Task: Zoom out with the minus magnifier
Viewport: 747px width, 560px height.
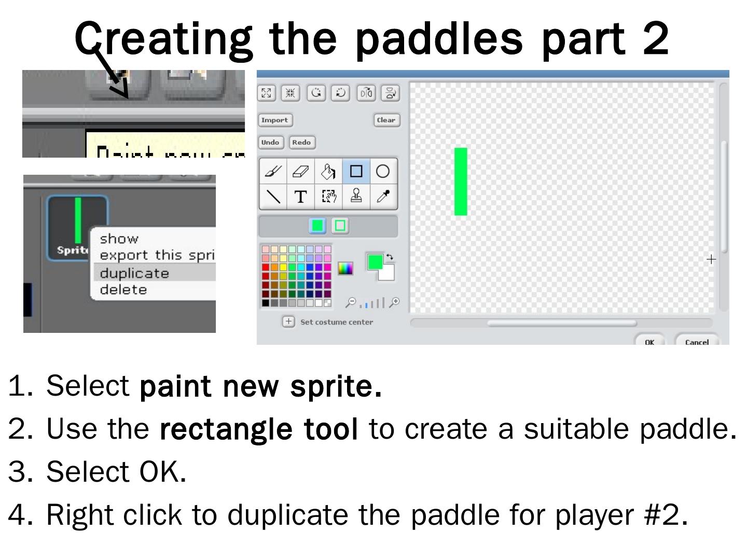Action: click(351, 302)
